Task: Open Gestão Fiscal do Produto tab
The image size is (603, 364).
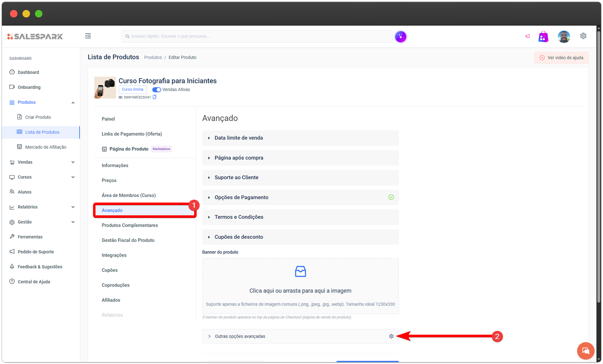Action: tap(128, 240)
